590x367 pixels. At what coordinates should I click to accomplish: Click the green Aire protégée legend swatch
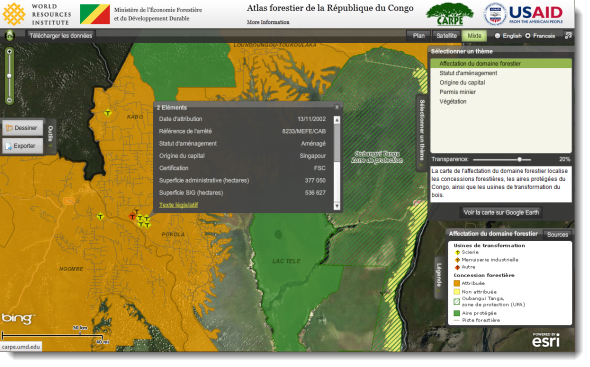(457, 313)
